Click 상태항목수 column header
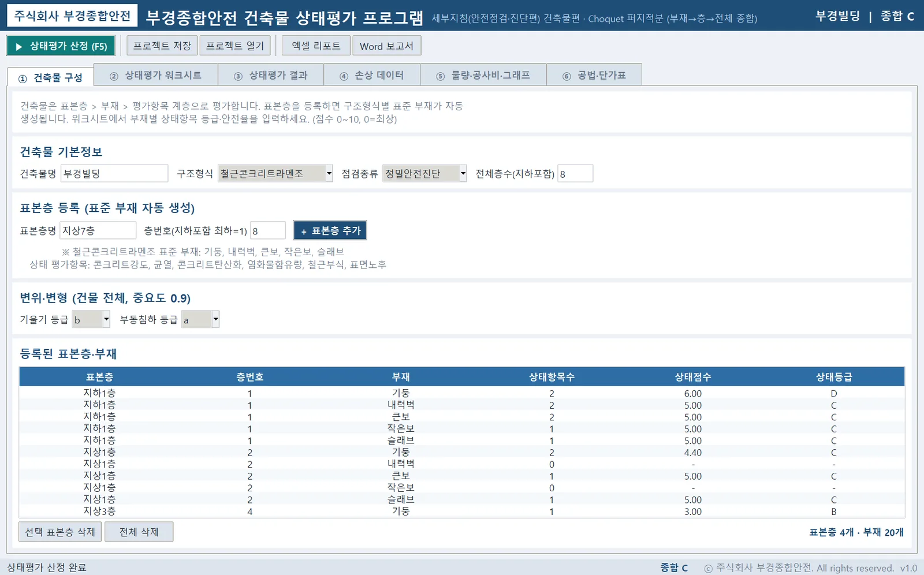The width and height of the screenshot is (924, 575). click(552, 376)
